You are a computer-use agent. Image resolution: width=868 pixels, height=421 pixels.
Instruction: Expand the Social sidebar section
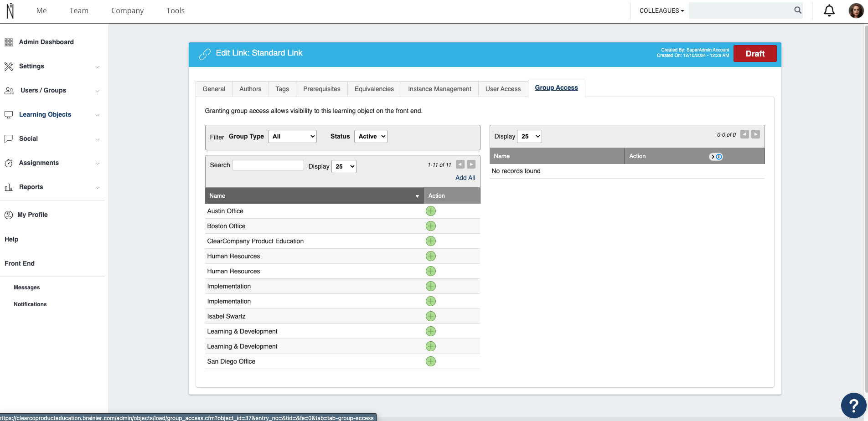(98, 139)
